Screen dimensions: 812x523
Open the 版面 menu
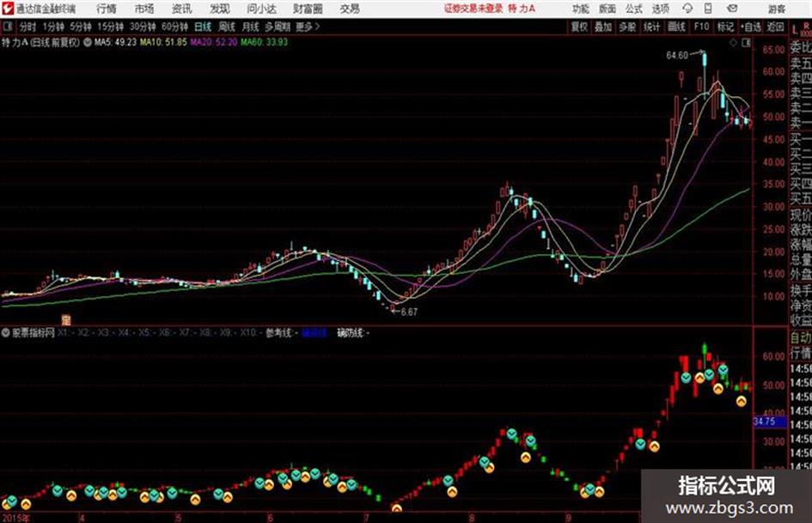tap(607, 9)
